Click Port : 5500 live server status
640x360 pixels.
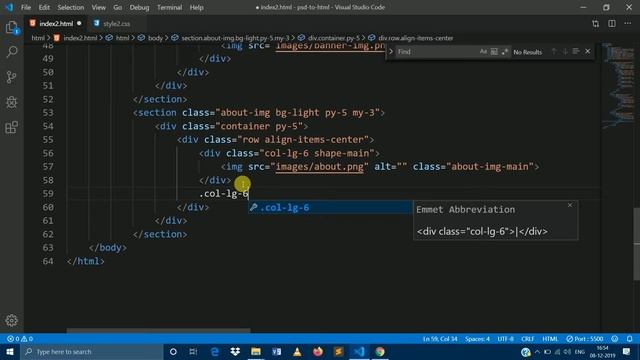tap(584, 339)
